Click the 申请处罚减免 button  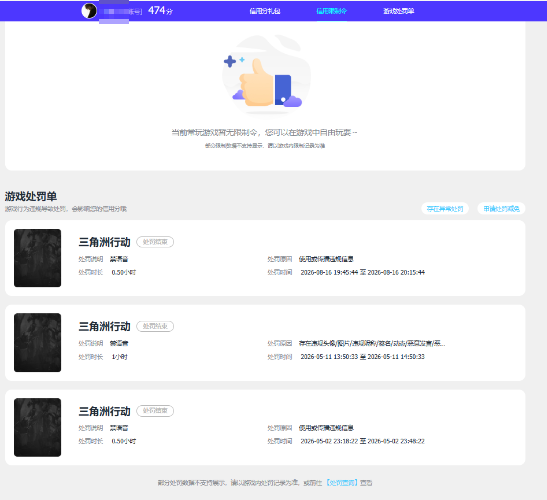[501, 209]
